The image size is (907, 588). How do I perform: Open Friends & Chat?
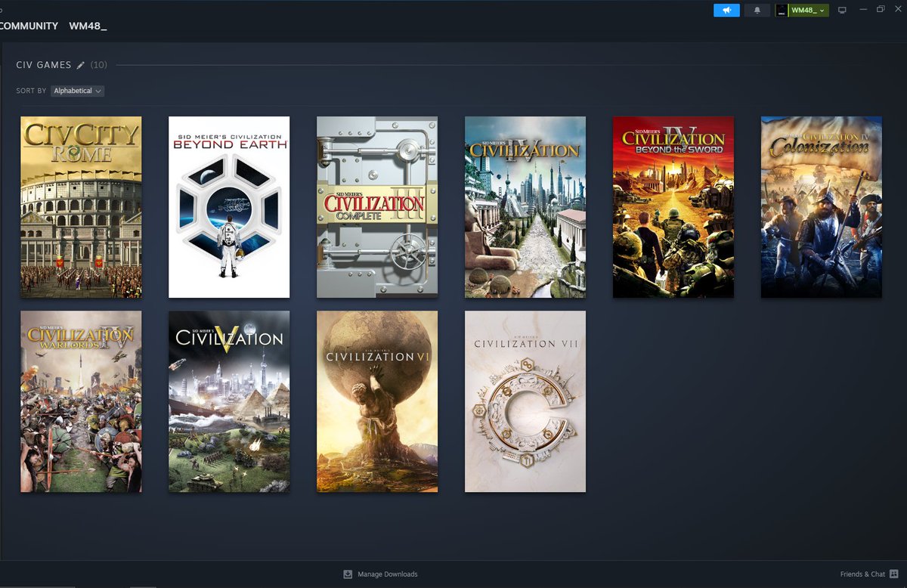pos(862,574)
